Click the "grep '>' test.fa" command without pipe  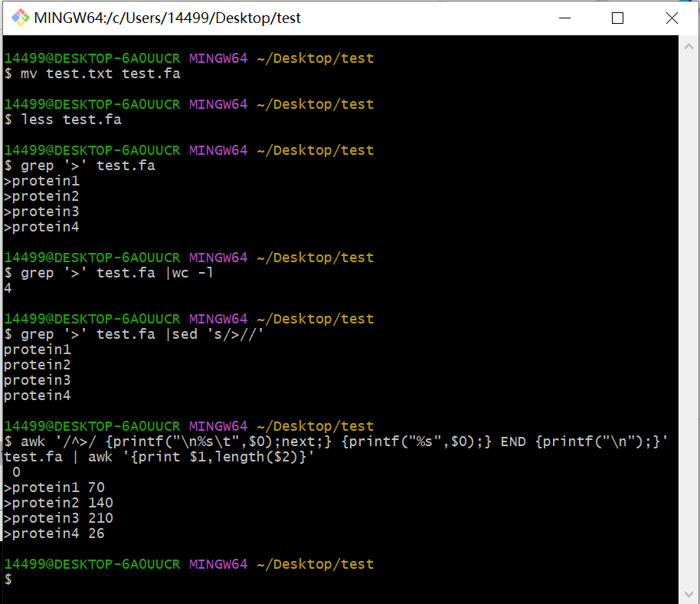click(x=80, y=166)
